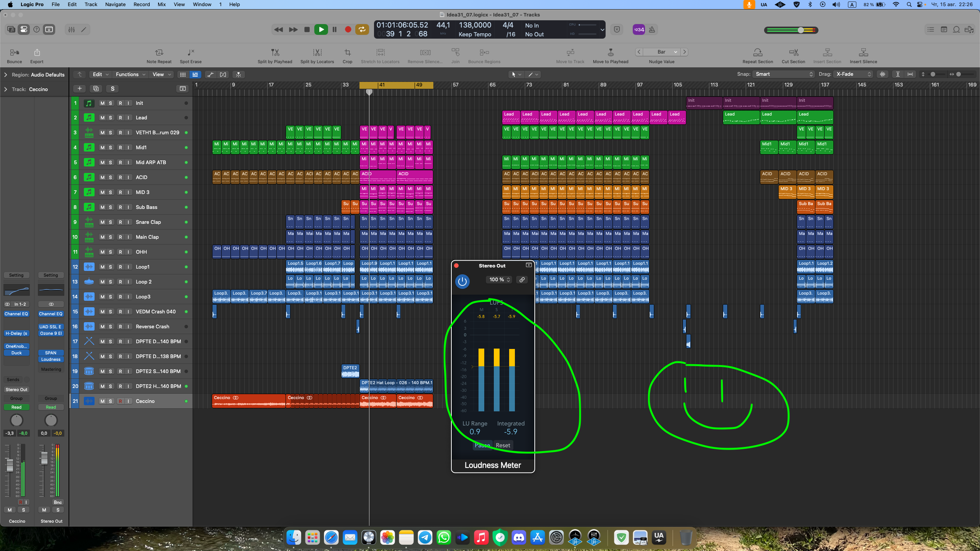980x551 pixels.
Task: Open the Mixer using sliders icon
Action: coord(72,29)
